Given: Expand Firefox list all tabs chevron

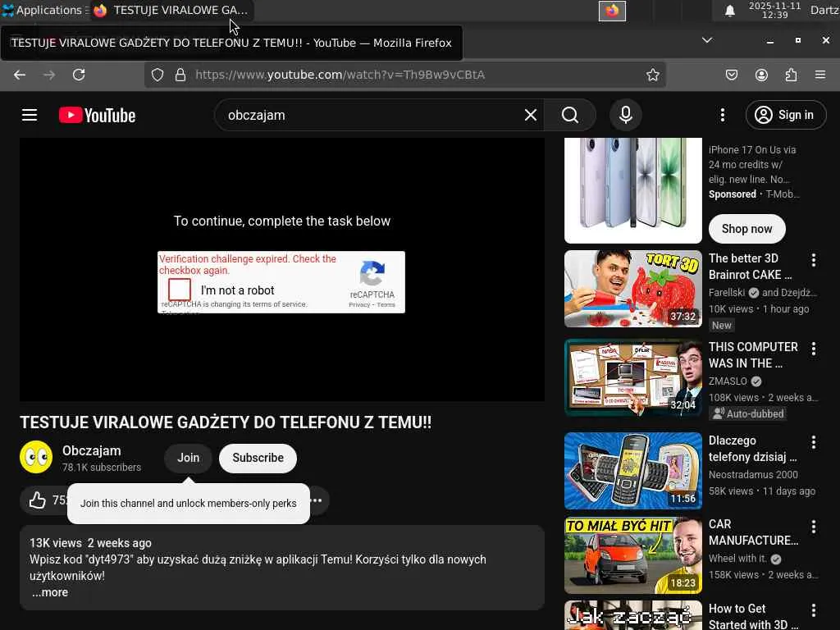Looking at the screenshot, I should point(707,40).
